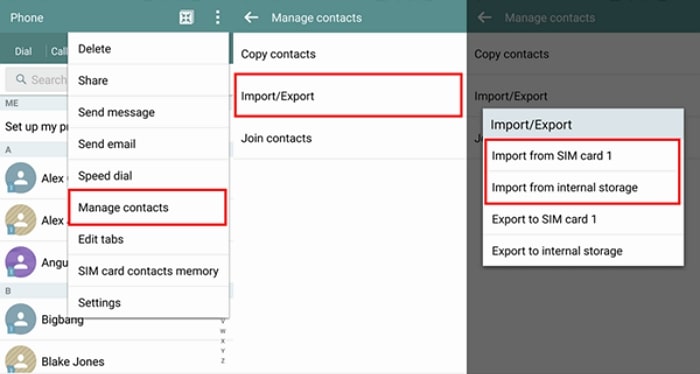Tap Import/Export in middle screen
The height and width of the screenshot is (374, 700).
pyautogui.click(x=349, y=96)
